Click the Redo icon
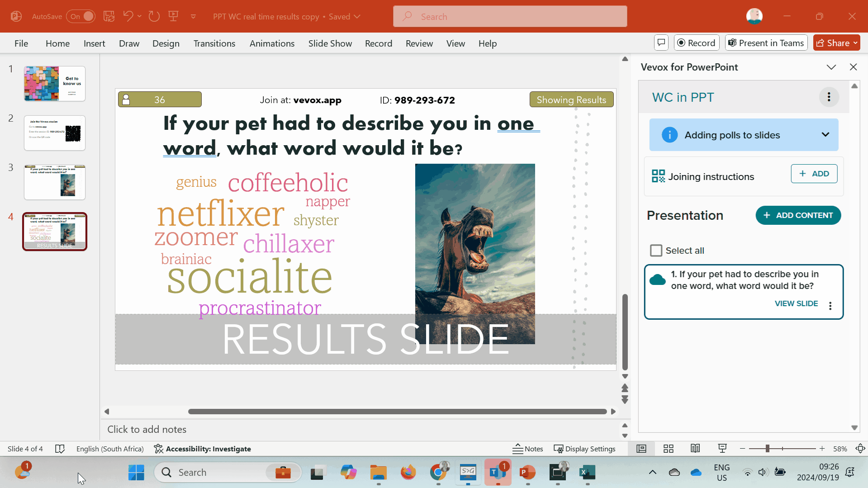This screenshot has width=868, height=488. [154, 16]
